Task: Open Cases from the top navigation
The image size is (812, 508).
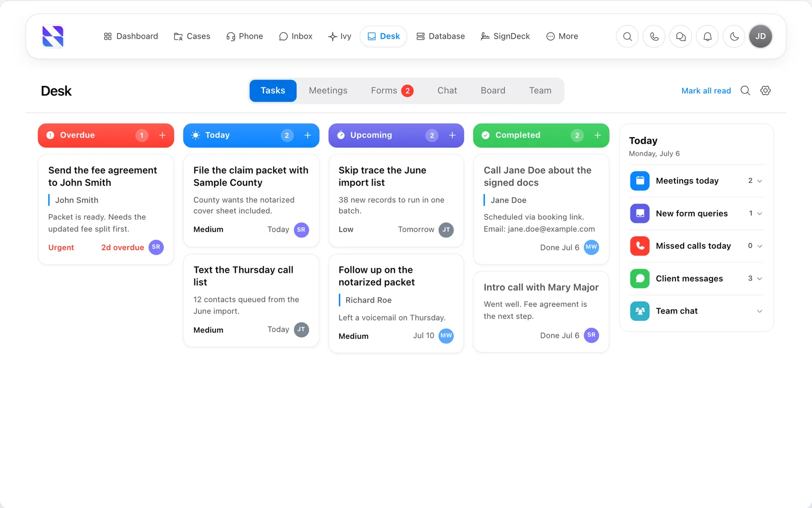Action: point(192,37)
